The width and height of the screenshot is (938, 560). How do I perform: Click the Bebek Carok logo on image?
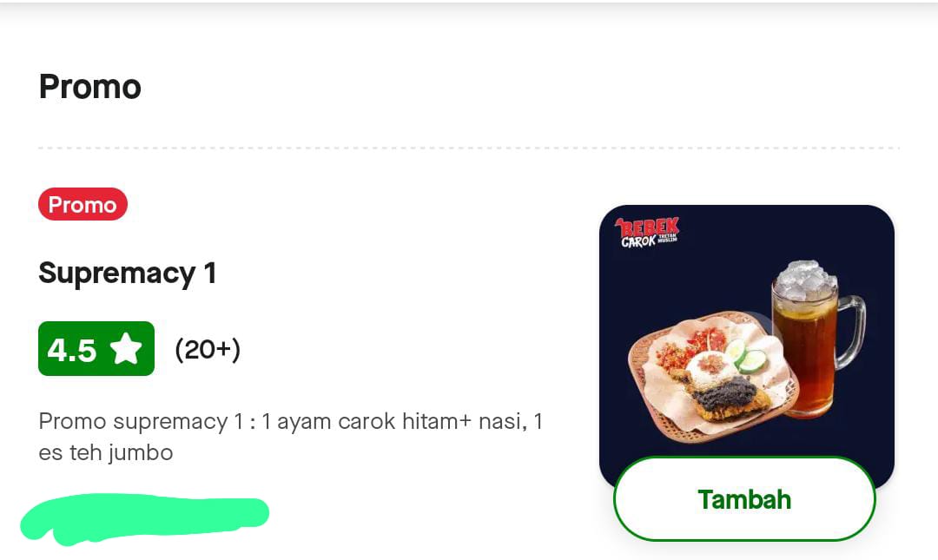pos(647,232)
